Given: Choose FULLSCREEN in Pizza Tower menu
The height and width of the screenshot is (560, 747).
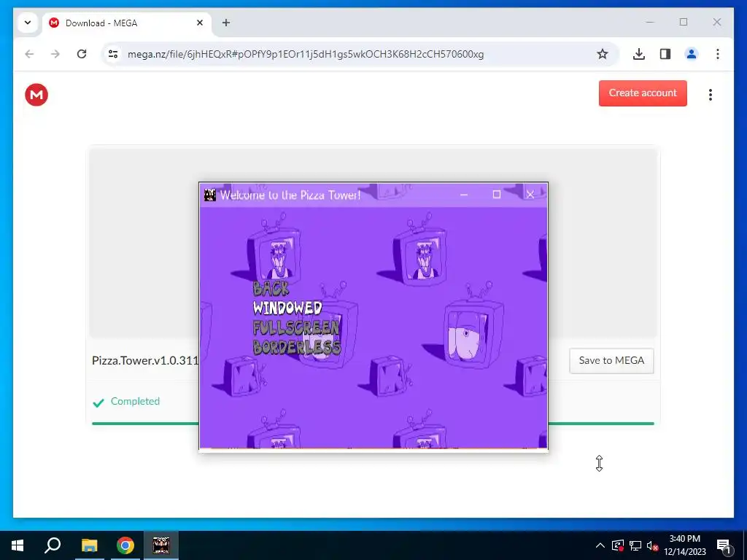Looking at the screenshot, I should 296,327.
